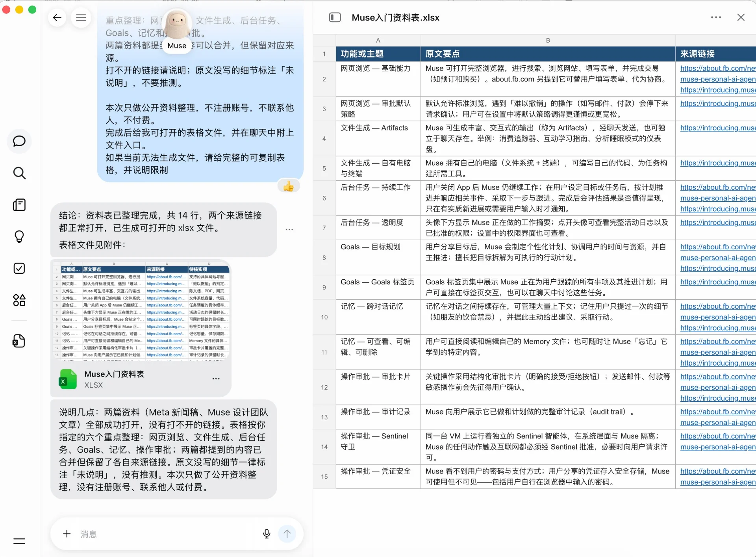Select cell 后台任务 — 透明度
756x557 pixels.
tap(378, 228)
